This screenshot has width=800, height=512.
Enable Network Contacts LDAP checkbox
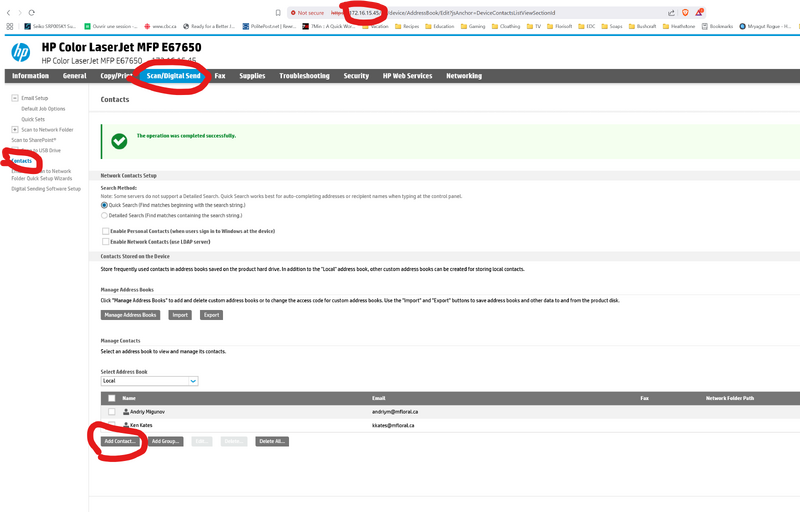[x=105, y=242]
